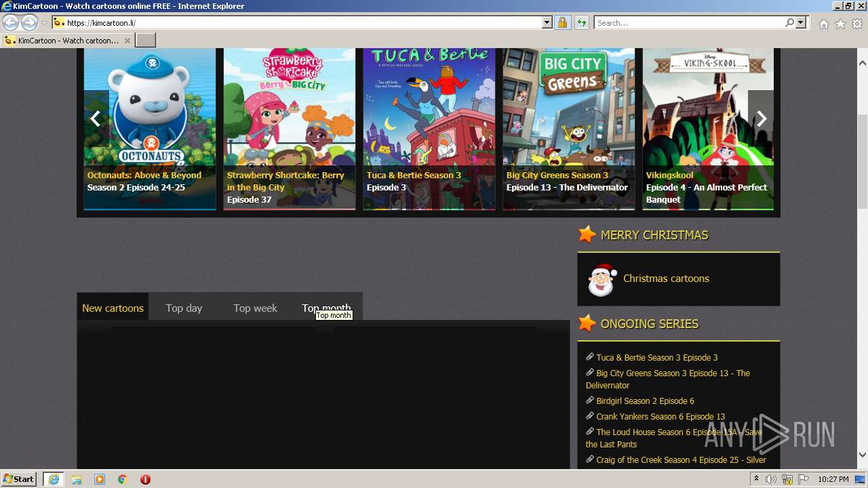The image size is (868, 488).
Task: Switch to the Top month tab
Action: (x=326, y=308)
